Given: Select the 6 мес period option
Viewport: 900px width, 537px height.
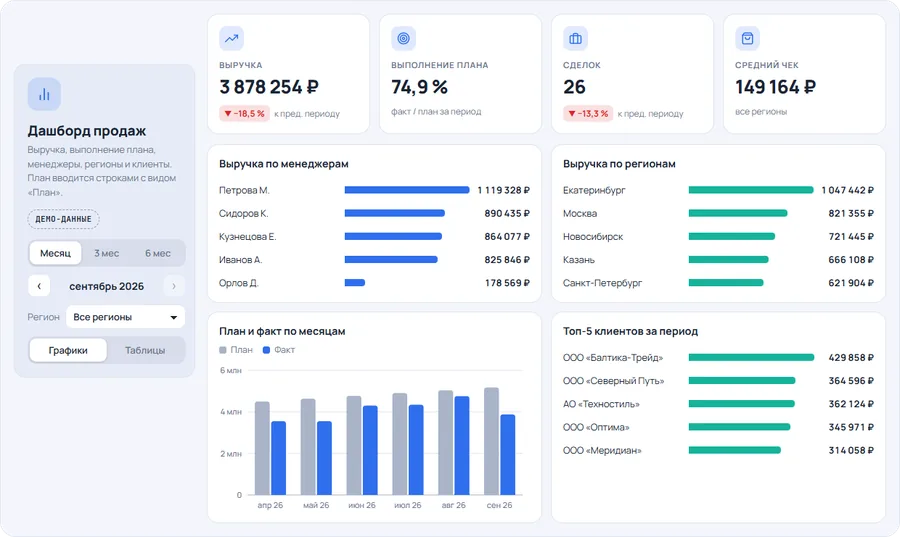Looking at the screenshot, I should (158, 253).
